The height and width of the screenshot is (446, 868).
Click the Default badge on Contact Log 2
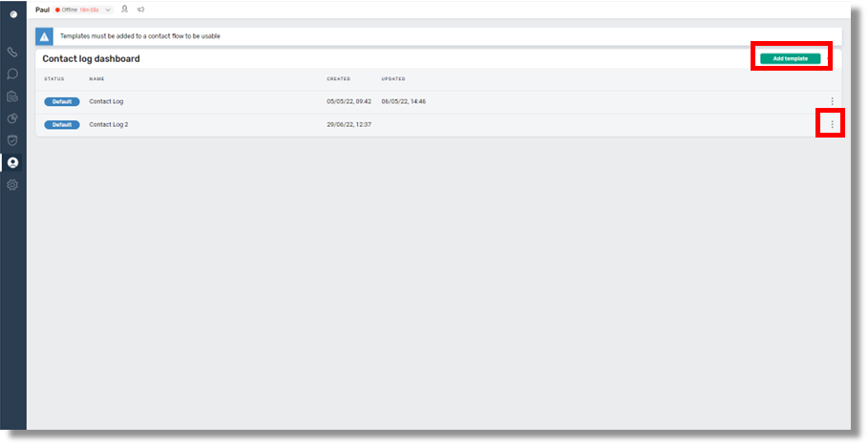click(61, 124)
